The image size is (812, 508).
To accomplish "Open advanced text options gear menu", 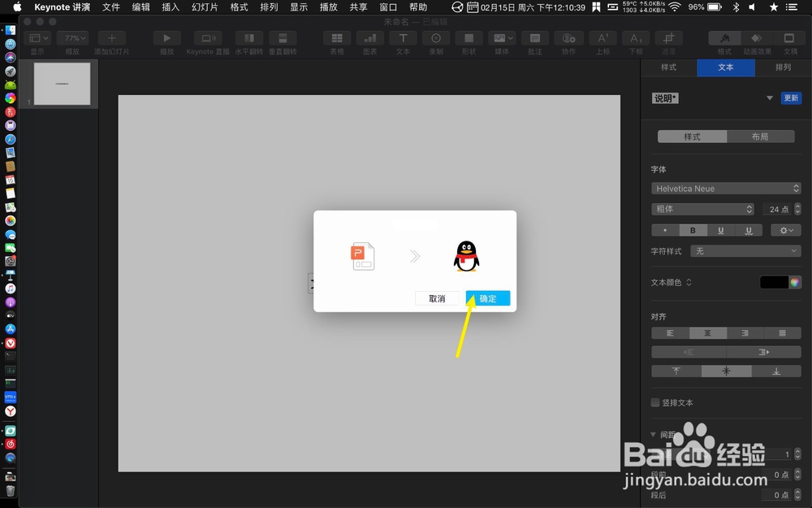I will [x=786, y=230].
